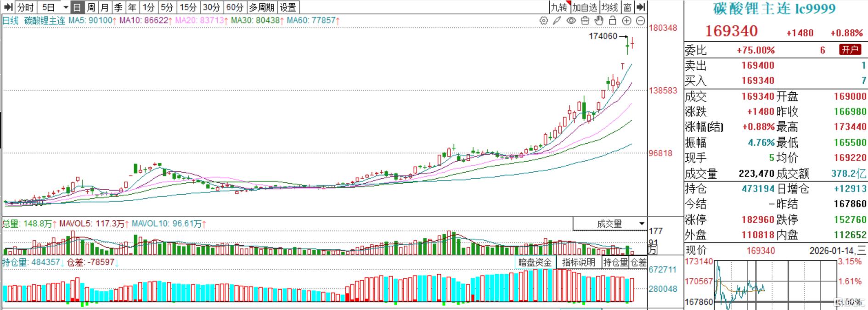Expand the 5日 period dropdown arrow

[x=66, y=7]
